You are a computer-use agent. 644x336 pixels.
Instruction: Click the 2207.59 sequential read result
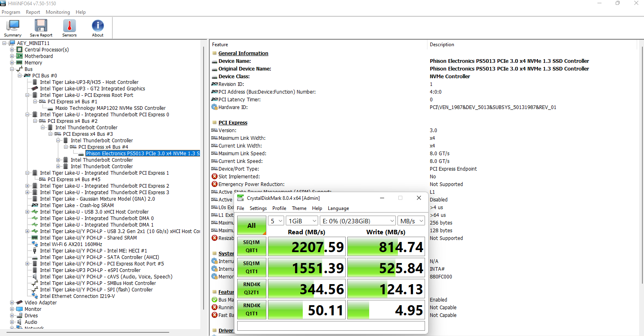point(307,247)
